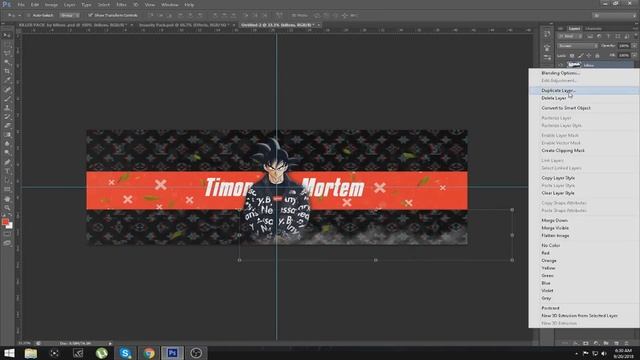The height and width of the screenshot is (360, 640).
Task: Open the Window menu
Action: [x=169, y=4]
